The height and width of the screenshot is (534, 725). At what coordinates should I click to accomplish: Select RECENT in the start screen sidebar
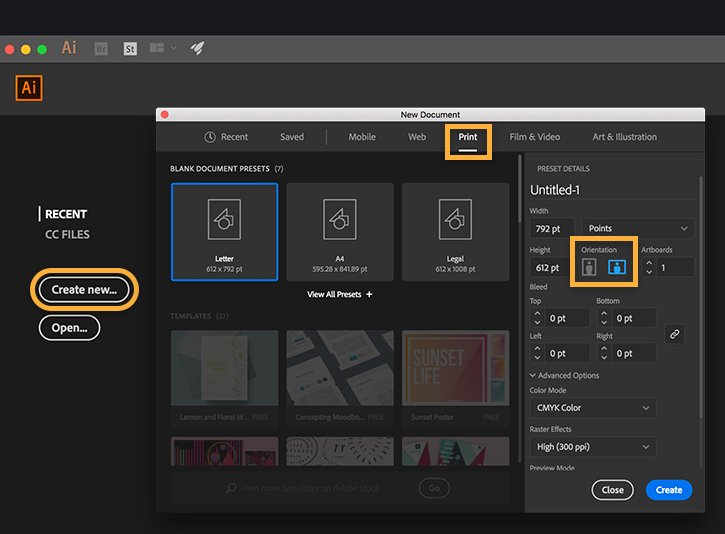click(66, 214)
